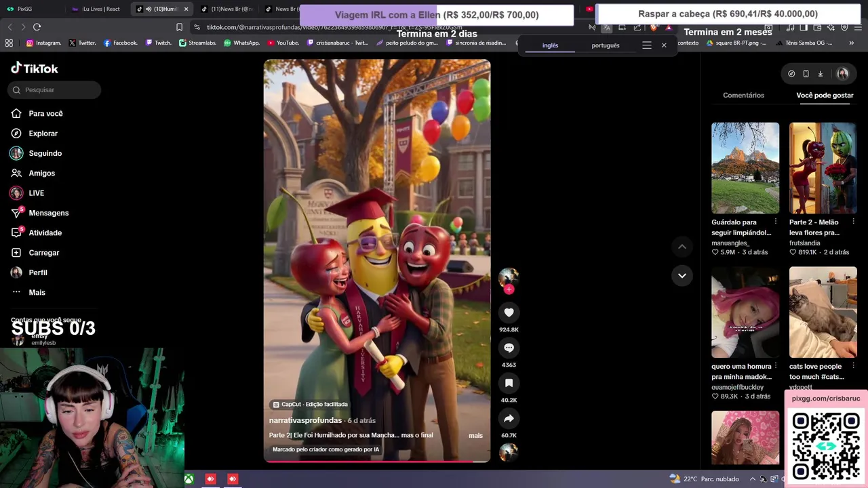Viewport: 868px width, 488px height.
Task: Open Streamlabs bookmark
Action: [197, 43]
